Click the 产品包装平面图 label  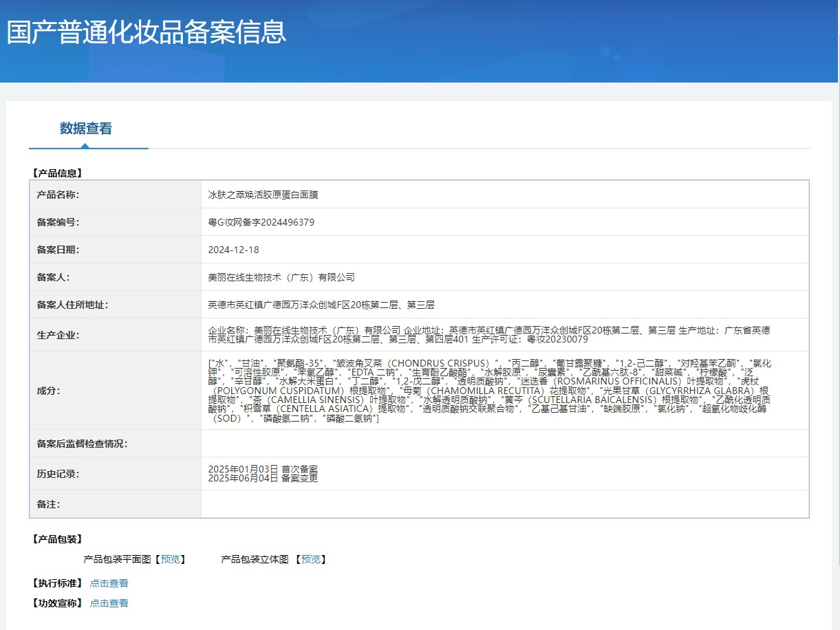[117, 559]
